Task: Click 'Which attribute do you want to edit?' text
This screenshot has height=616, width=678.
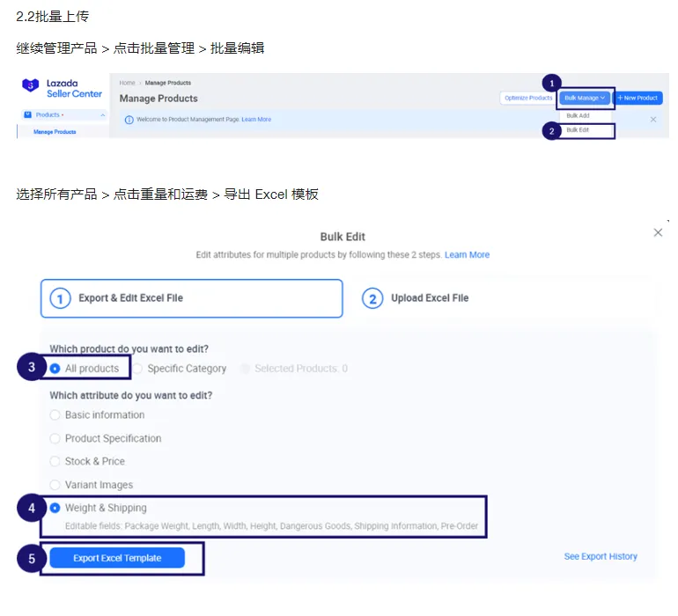Action: coord(130,395)
